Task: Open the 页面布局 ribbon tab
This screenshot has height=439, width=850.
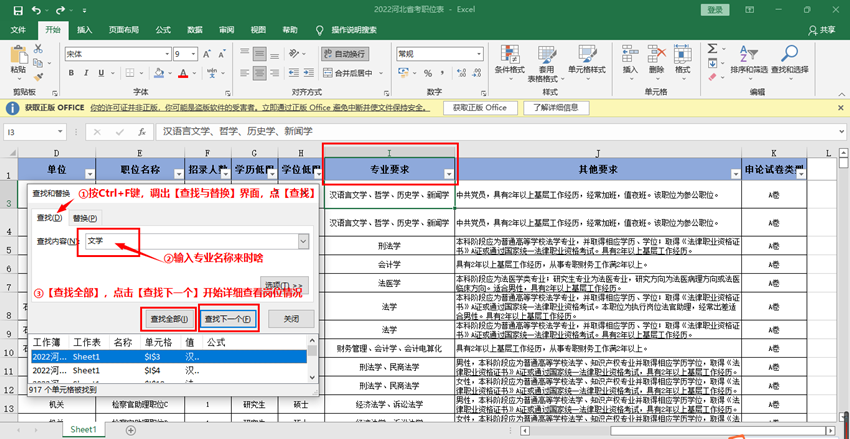Action: (124, 30)
